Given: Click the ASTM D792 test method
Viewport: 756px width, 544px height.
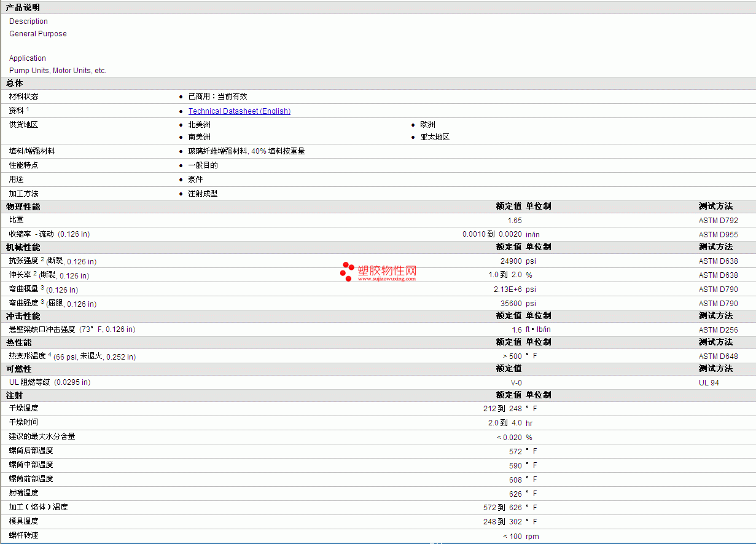Looking at the screenshot, I should point(719,220).
